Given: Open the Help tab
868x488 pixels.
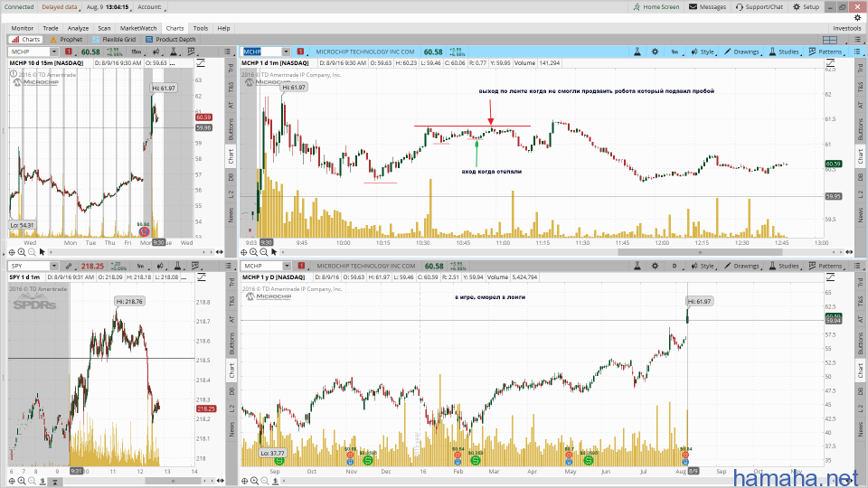Looking at the screenshot, I should coord(223,28).
